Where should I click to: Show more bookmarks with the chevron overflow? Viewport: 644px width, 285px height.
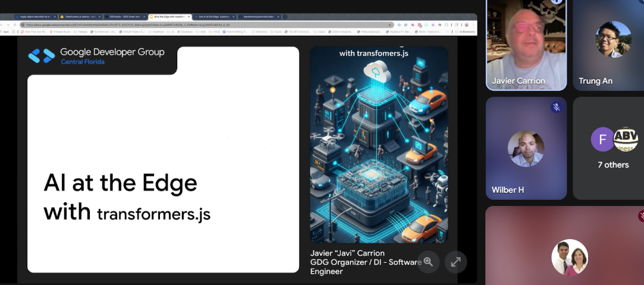pos(448,32)
